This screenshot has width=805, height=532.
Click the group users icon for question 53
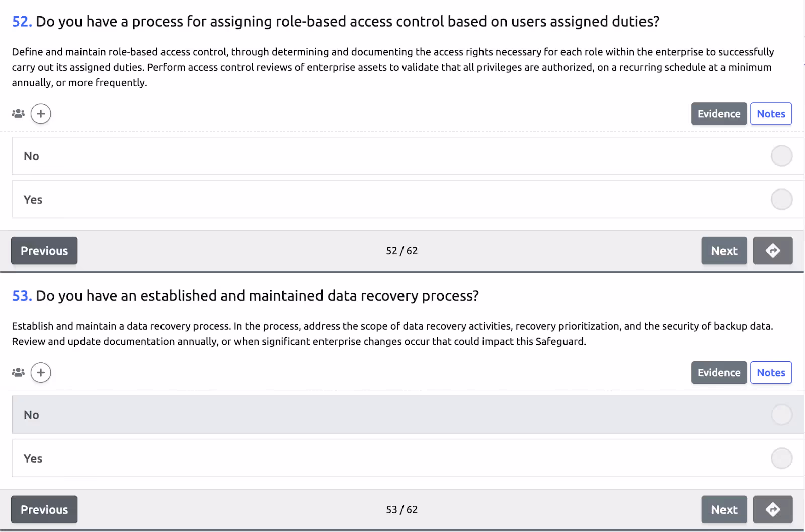click(x=18, y=373)
